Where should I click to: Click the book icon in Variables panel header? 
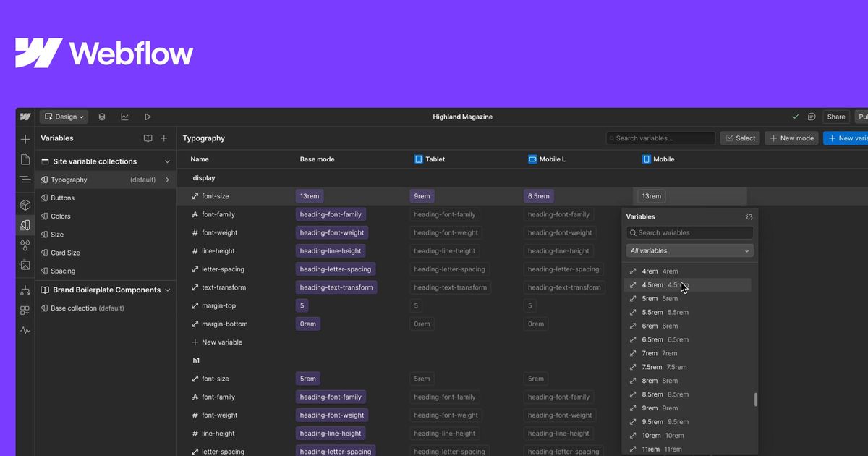[x=148, y=138]
